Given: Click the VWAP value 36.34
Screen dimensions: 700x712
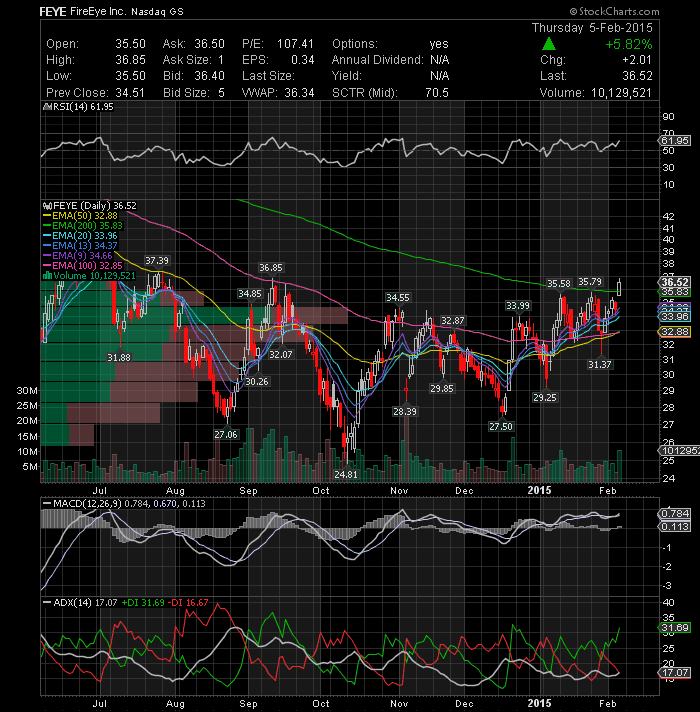Looking at the screenshot, I should pyautogui.click(x=300, y=93).
